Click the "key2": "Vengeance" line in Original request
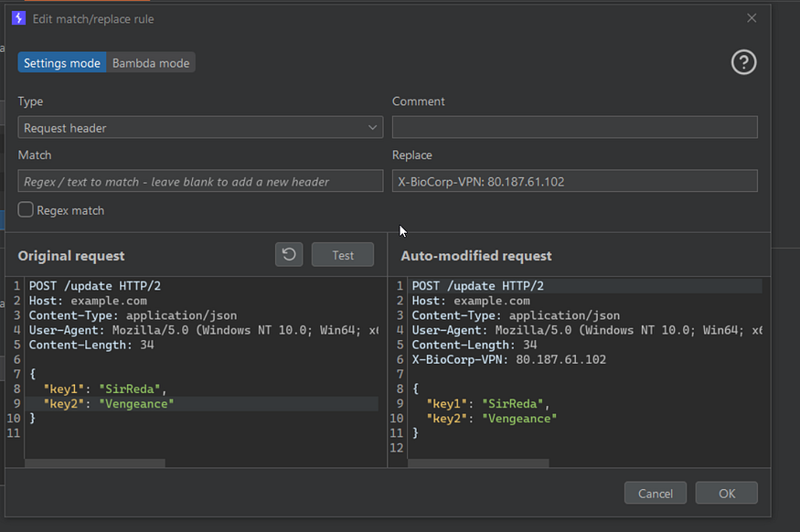The width and height of the screenshot is (800, 532). point(109,403)
